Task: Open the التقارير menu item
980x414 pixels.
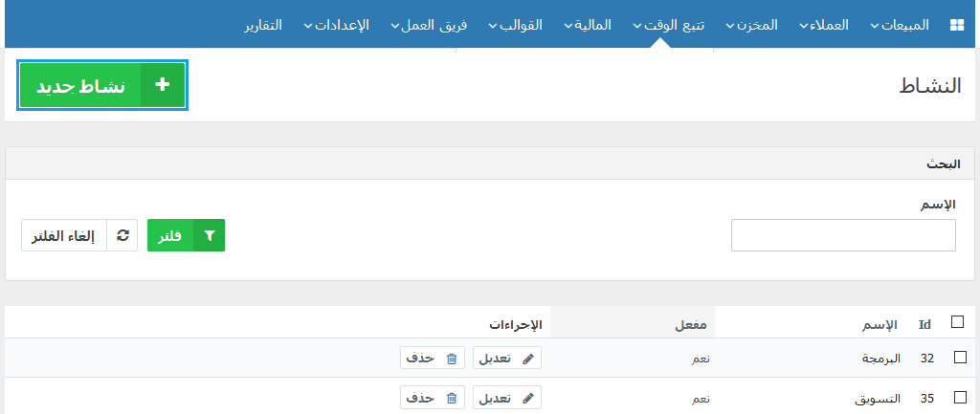Action: pyautogui.click(x=263, y=25)
